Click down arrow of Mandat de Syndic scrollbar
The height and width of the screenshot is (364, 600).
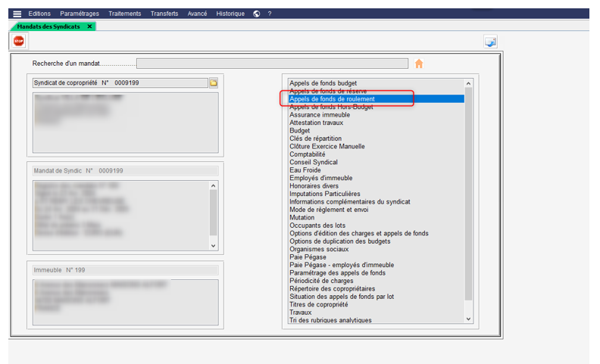coord(213,245)
